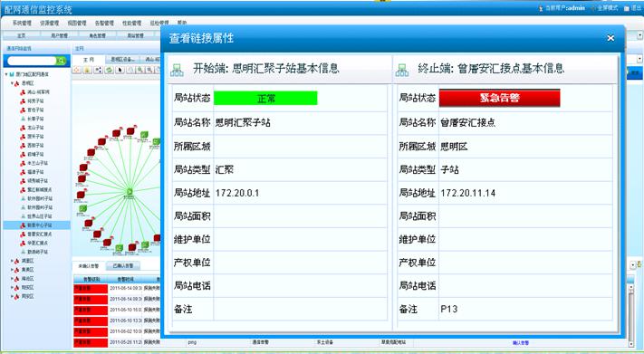
Task: Switch to the 已确认告警 tab
Action: tap(123, 266)
